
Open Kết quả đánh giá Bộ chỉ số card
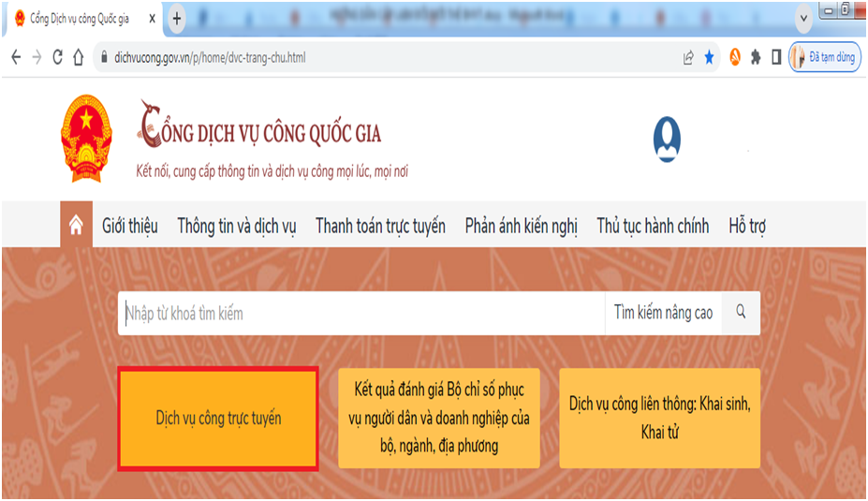[x=439, y=418]
